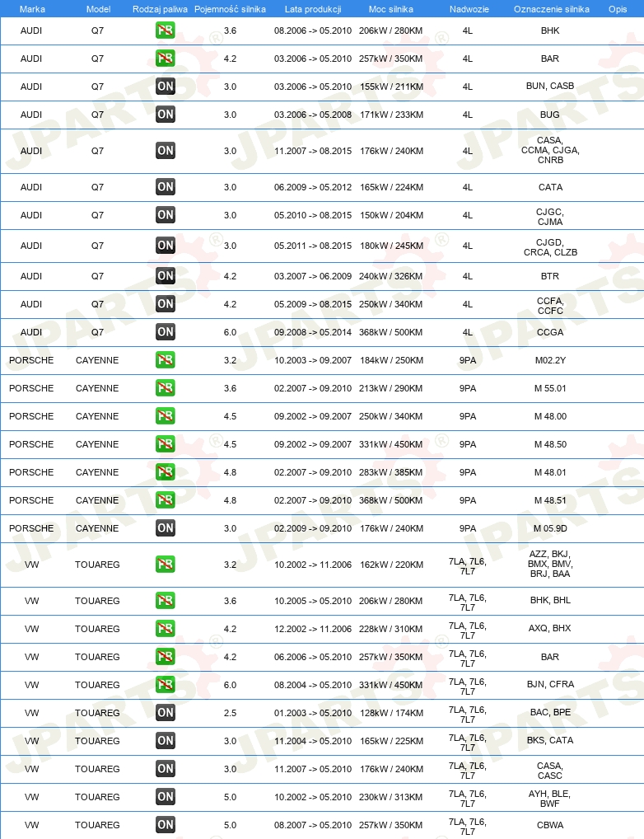This screenshot has height=839, width=644.
Task: Click the ON icon in the CJGD, CRCA, CLZB row
Action: (166, 246)
